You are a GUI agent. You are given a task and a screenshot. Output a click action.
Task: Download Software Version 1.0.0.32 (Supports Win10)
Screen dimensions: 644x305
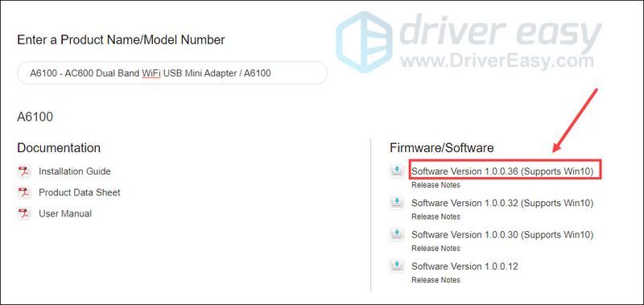pyautogui.click(x=502, y=203)
